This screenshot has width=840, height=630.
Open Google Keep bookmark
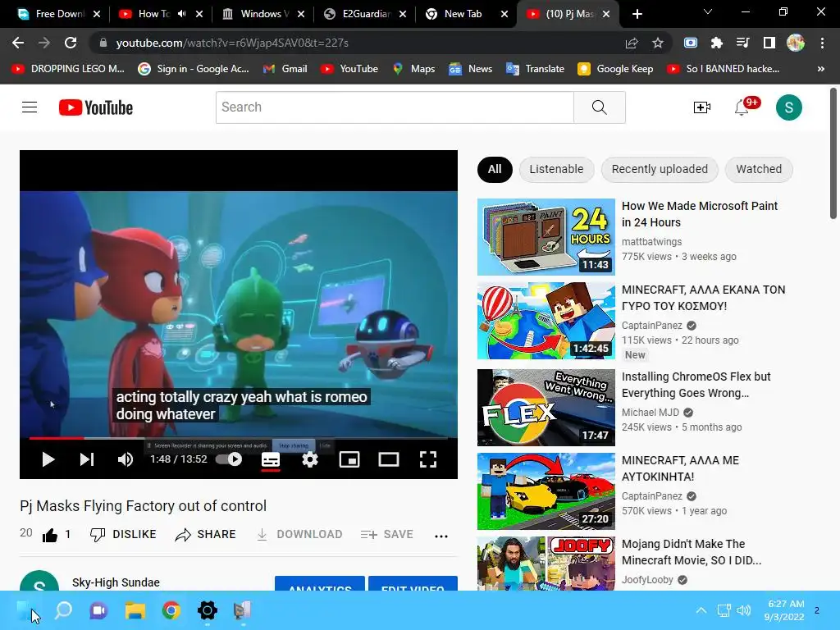pos(615,69)
